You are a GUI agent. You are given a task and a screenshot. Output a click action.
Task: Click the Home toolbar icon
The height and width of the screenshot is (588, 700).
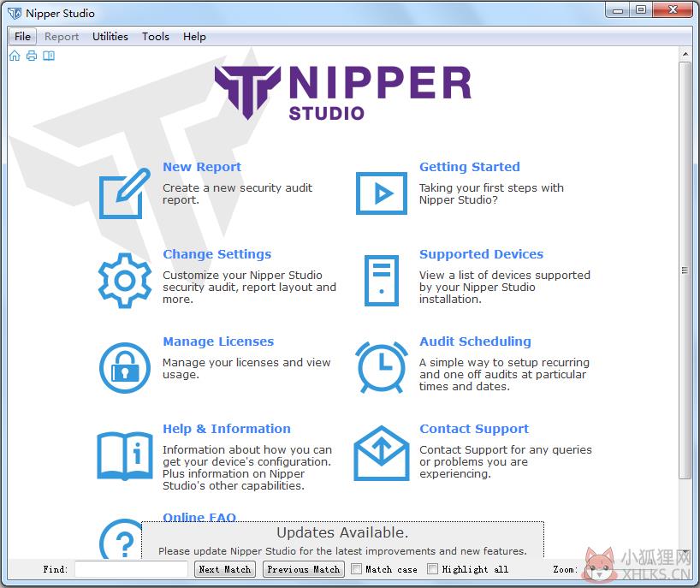click(15, 56)
